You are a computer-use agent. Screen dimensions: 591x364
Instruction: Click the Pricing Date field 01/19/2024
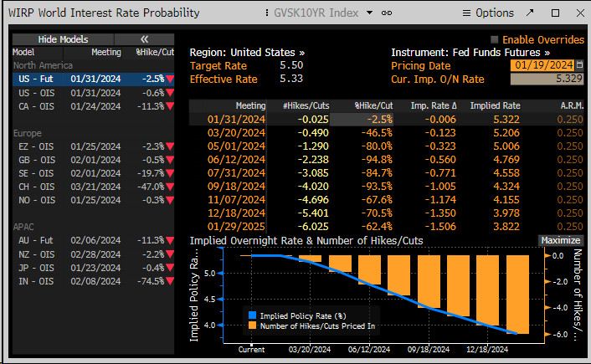(542, 65)
